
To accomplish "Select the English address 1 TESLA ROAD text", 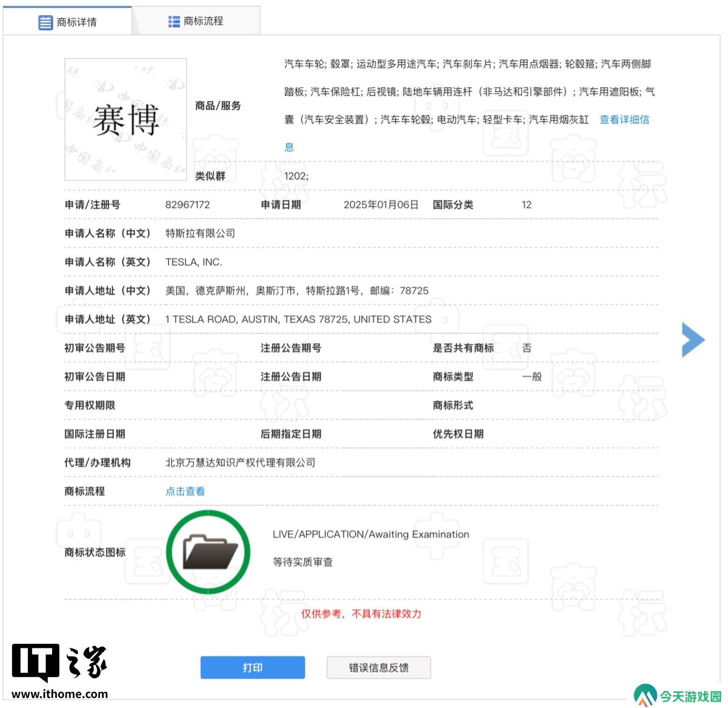I will click(x=298, y=319).
